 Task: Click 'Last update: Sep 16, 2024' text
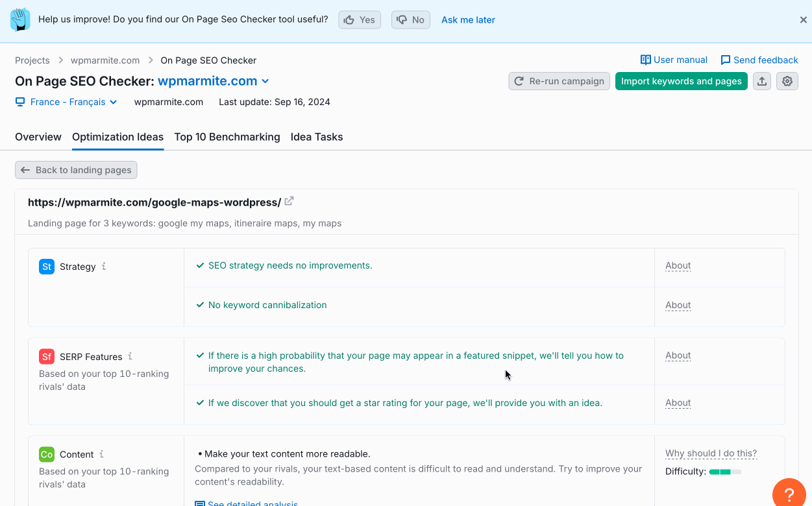(275, 102)
